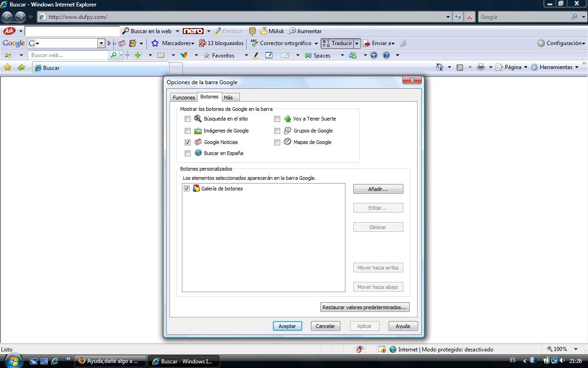
Task: Select the Botones tab
Action: click(x=209, y=97)
